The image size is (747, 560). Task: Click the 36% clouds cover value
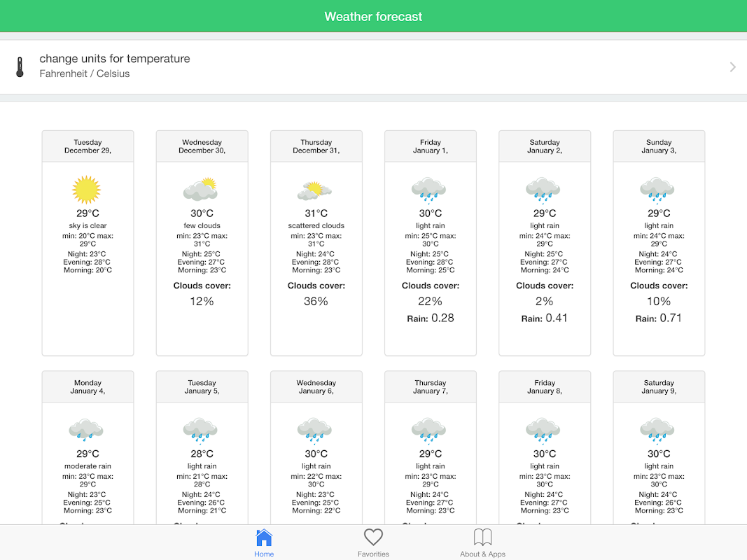(316, 302)
